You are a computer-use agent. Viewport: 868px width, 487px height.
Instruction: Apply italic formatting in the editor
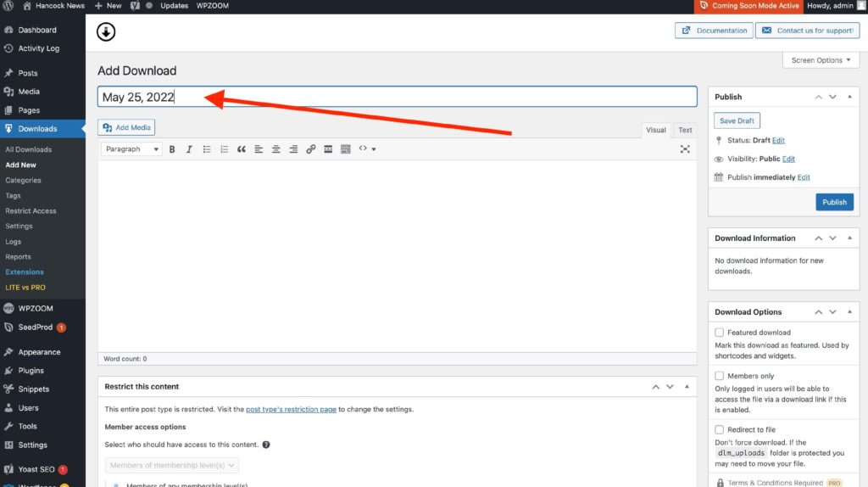click(189, 149)
